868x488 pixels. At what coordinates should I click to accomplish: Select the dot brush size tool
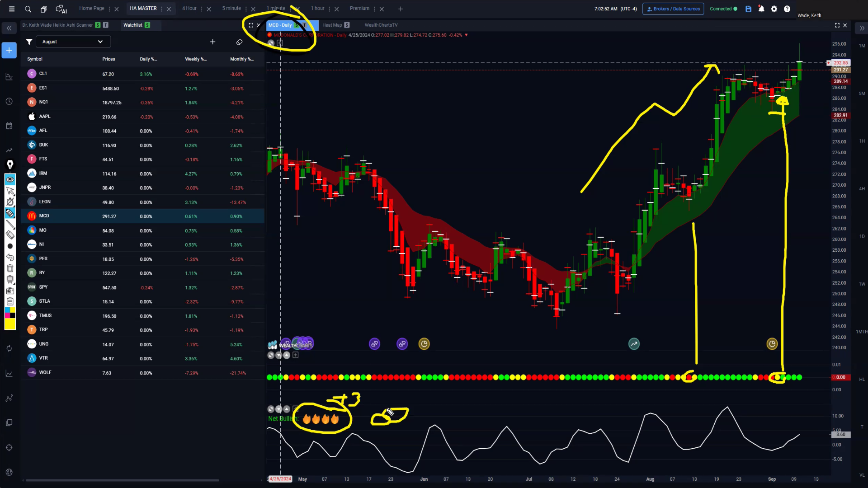click(x=10, y=246)
